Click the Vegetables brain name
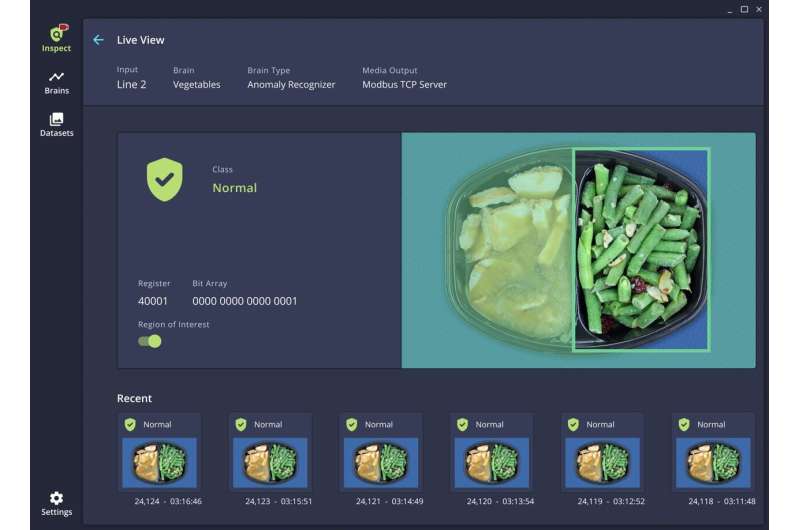The height and width of the screenshot is (530, 800). (197, 85)
